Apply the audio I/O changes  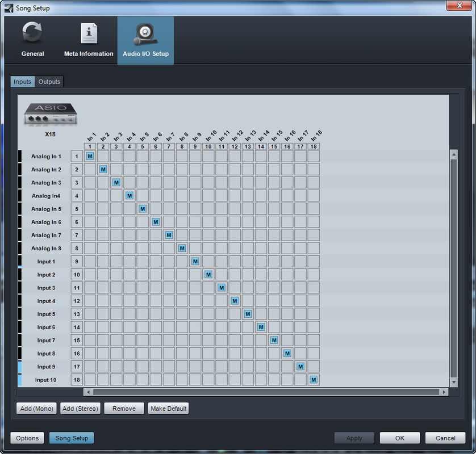(x=354, y=438)
